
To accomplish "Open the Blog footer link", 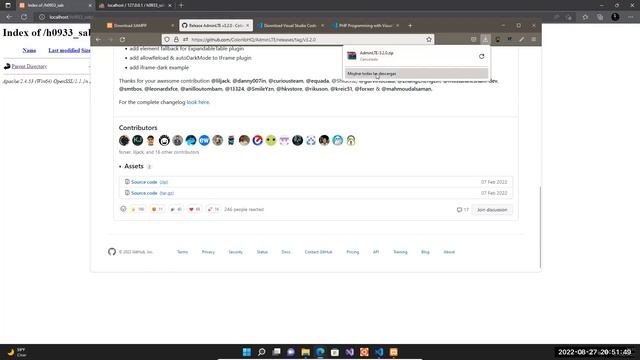I will coord(425,252).
